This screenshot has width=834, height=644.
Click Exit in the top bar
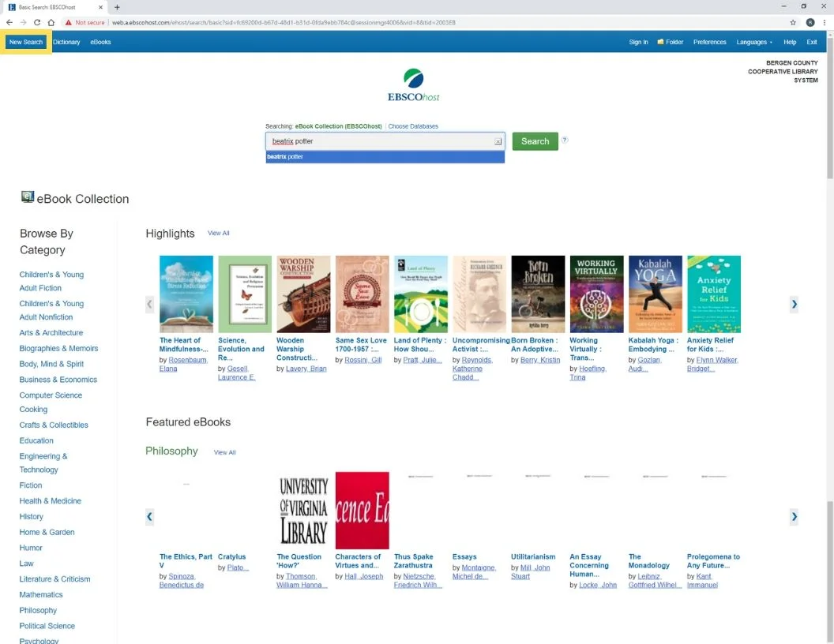pos(812,42)
